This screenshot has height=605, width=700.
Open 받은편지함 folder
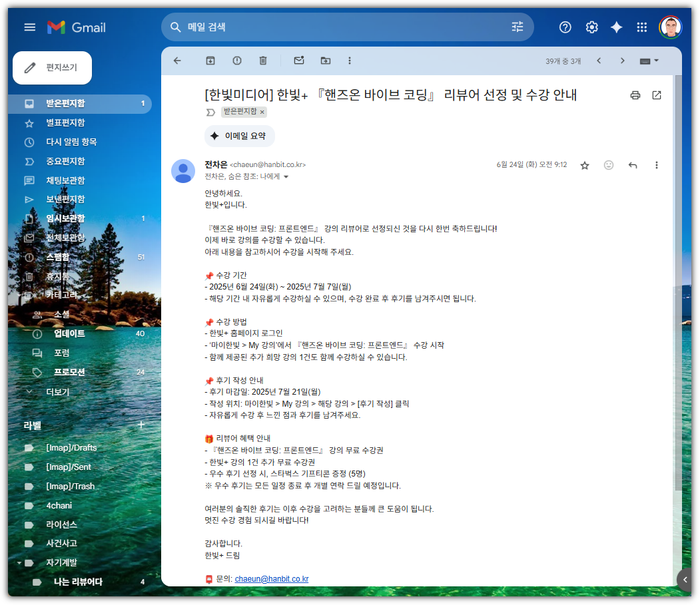81,104
